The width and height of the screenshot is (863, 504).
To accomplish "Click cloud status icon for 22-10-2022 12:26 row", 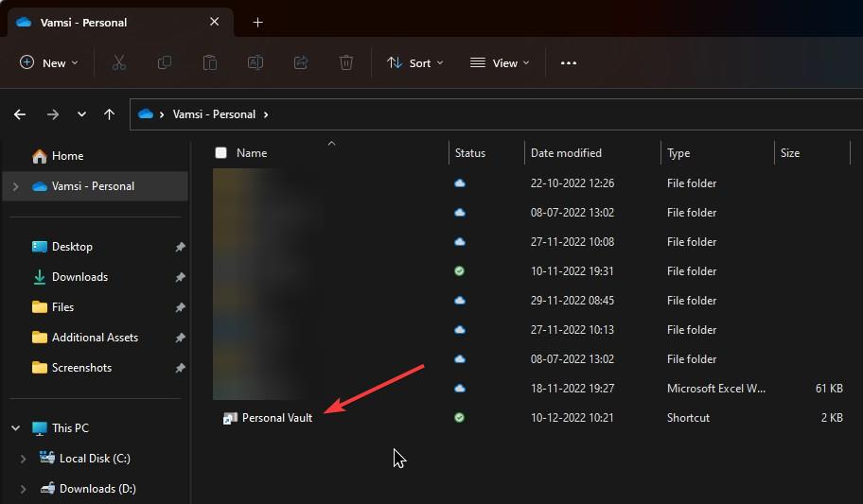I will [x=460, y=183].
